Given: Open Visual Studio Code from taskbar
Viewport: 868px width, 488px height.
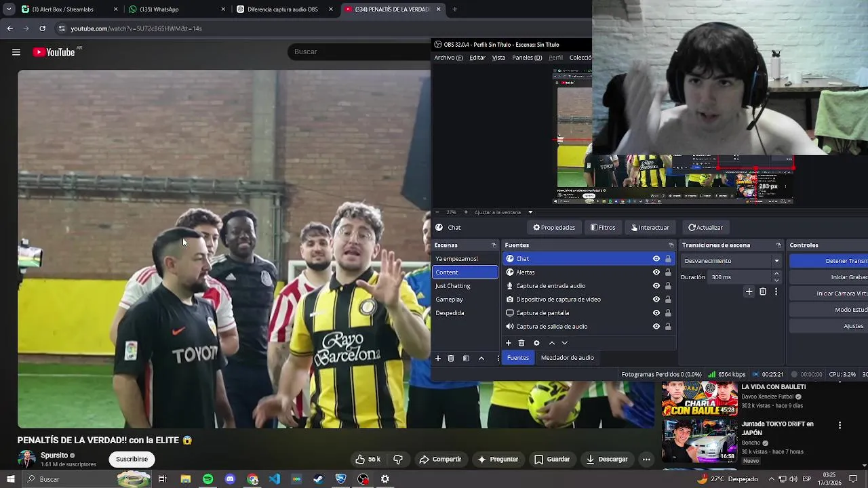Looking at the screenshot, I should (x=274, y=479).
